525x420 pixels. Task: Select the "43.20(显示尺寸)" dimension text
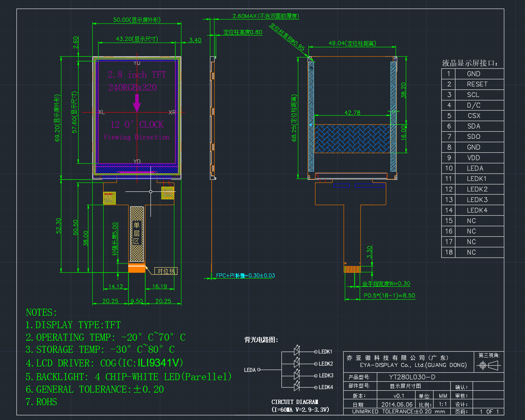pos(137,39)
